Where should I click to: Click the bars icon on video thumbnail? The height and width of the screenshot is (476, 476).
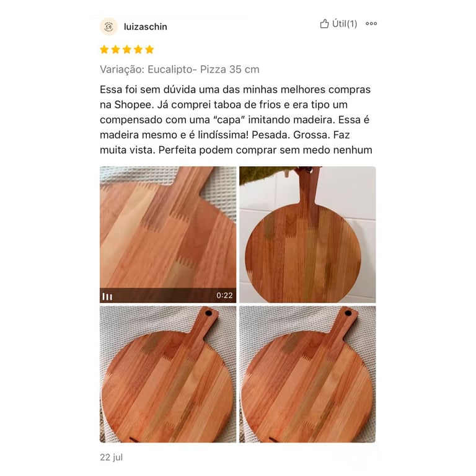(x=107, y=296)
